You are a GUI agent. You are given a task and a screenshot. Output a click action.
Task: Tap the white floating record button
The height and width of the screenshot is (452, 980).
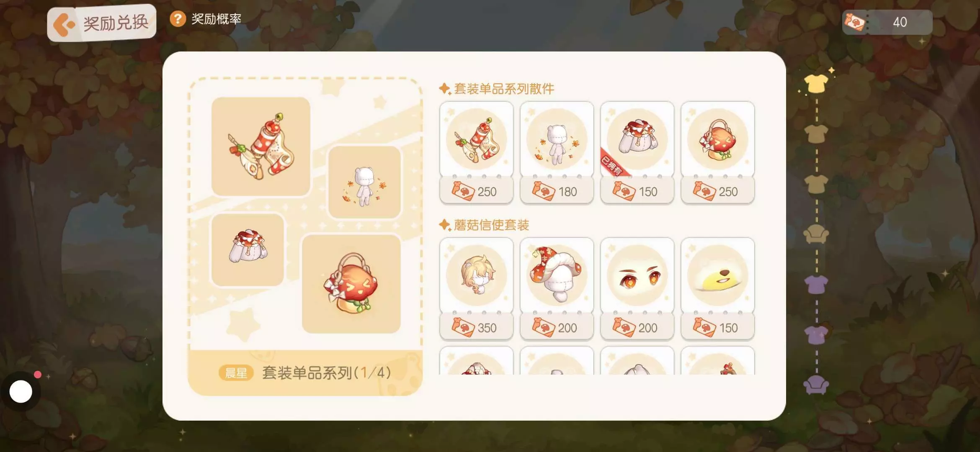click(x=21, y=392)
